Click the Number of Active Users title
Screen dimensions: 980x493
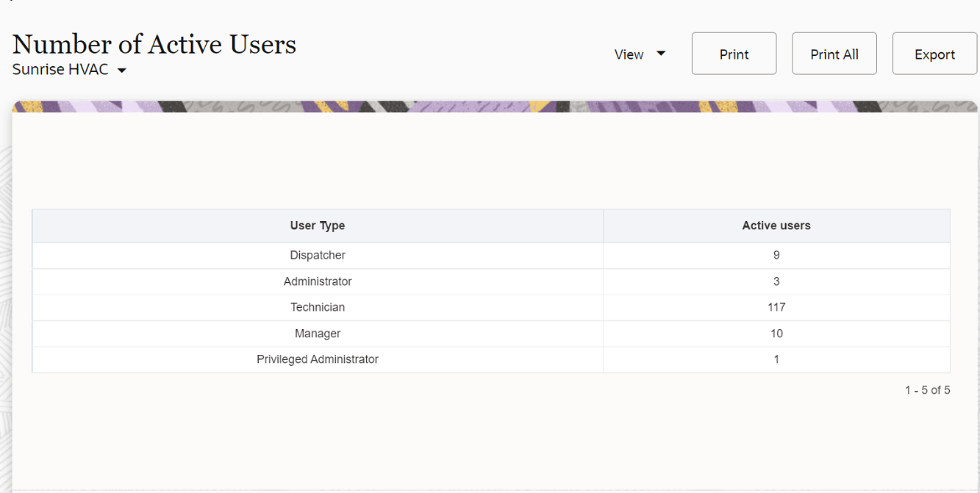[x=154, y=44]
